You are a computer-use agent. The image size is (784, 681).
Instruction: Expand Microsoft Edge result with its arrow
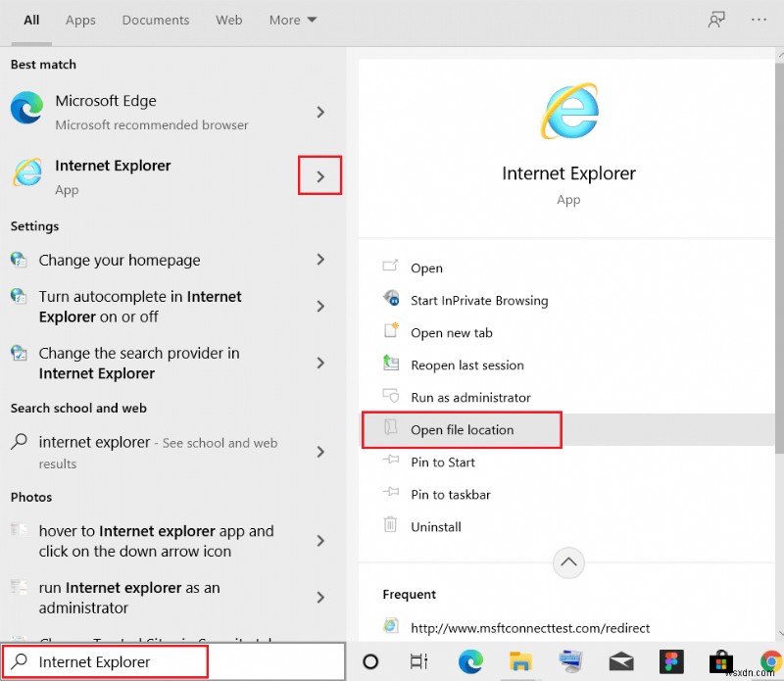pos(321,112)
